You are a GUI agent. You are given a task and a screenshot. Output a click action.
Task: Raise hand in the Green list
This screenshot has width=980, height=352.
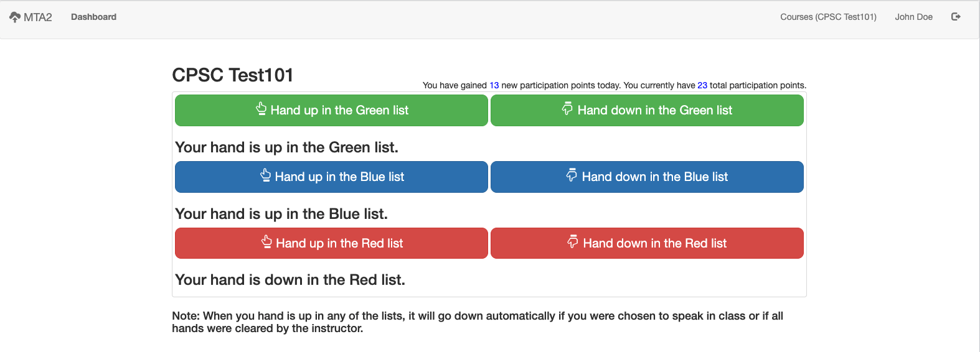point(331,110)
